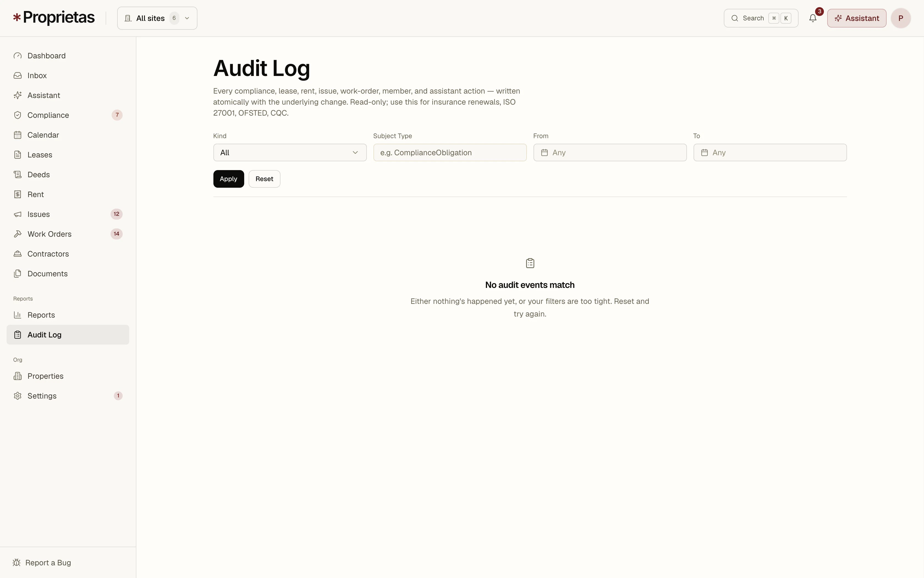Open the Kind filter dropdown
Viewport: 924px width, 578px height.
point(290,152)
